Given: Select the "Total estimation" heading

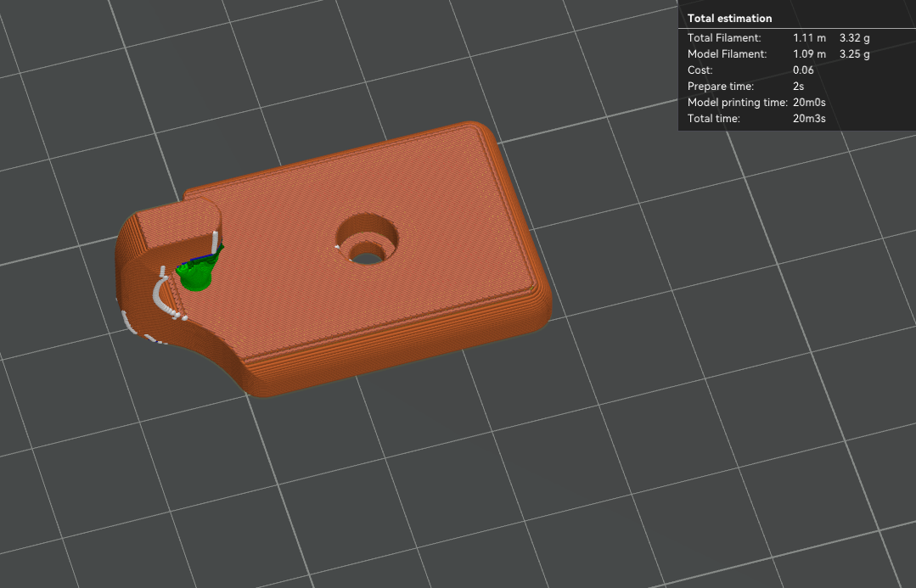Looking at the screenshot, I should click(x=729, y=18).
